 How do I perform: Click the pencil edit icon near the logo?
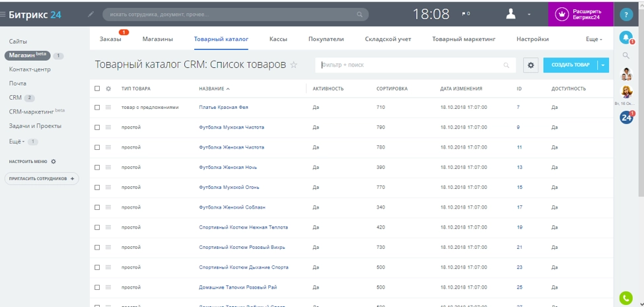[x=90, y=14]
